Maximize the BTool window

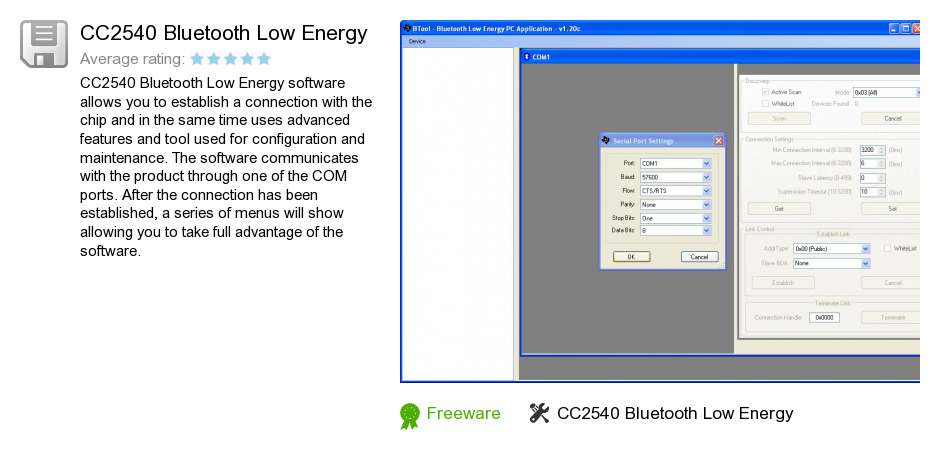tap(905, 28)
